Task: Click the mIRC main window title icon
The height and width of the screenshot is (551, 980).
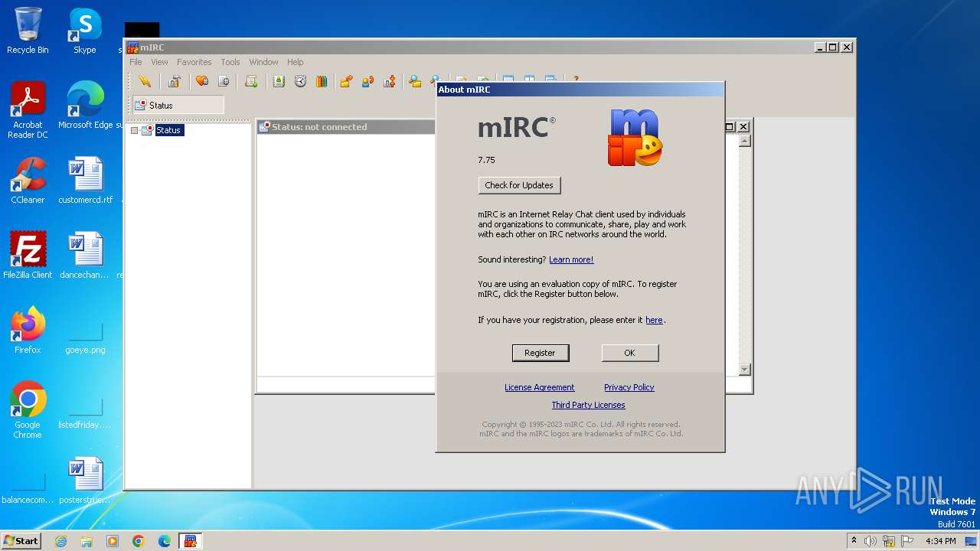Action: (x=132, y=47)
